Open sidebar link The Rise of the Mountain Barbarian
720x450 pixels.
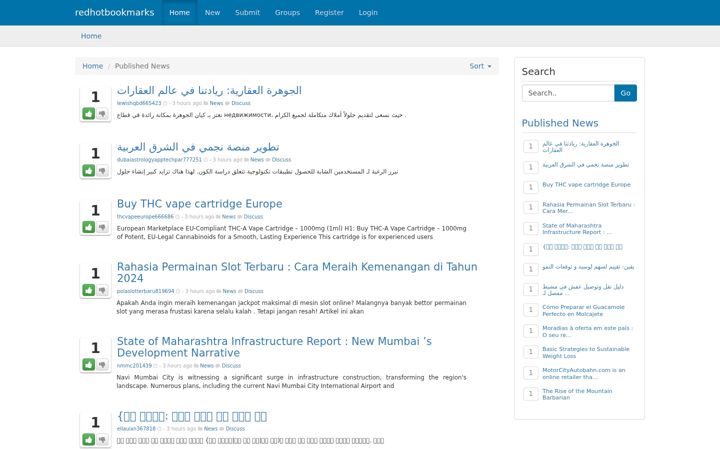[x=577, y=394]
